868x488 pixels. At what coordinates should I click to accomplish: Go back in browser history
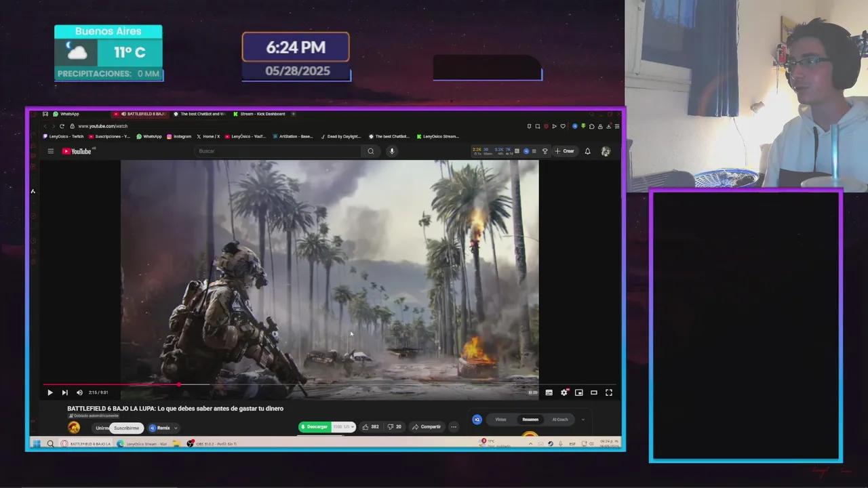[x=45, y=126]
